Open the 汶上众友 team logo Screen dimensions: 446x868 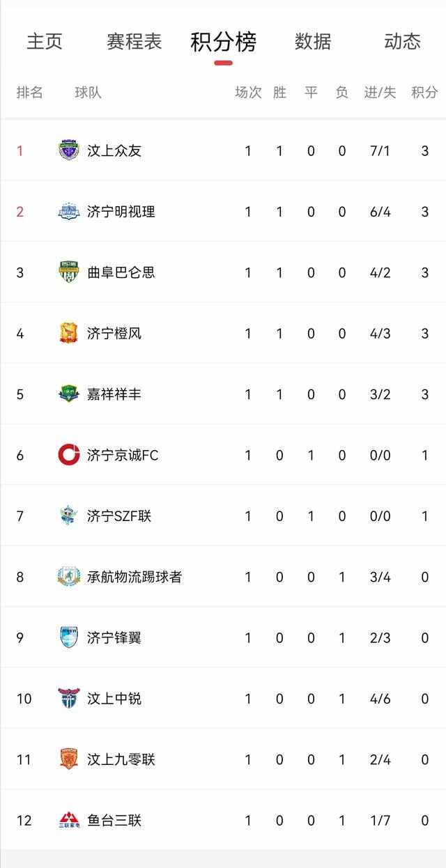pos(68,150)
